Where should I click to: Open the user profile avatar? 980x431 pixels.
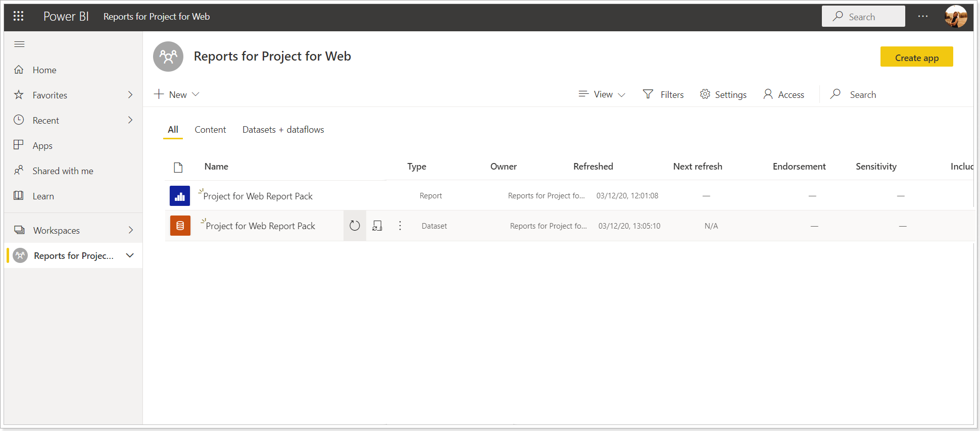click(956, 16)
